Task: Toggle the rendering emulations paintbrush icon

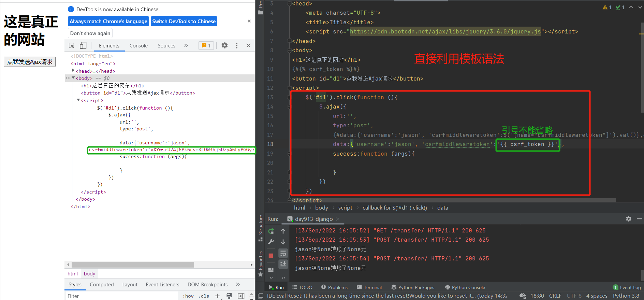Action: coord(229,296)
